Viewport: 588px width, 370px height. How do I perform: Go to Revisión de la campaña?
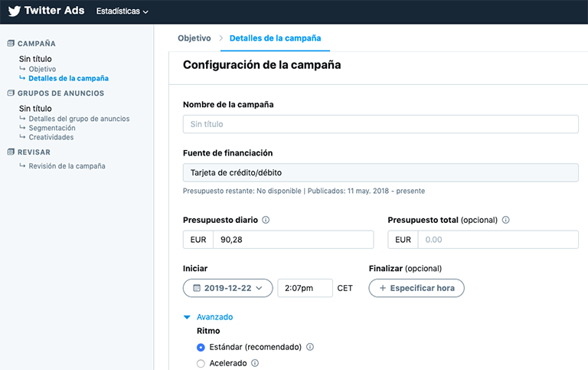point(67,165)
